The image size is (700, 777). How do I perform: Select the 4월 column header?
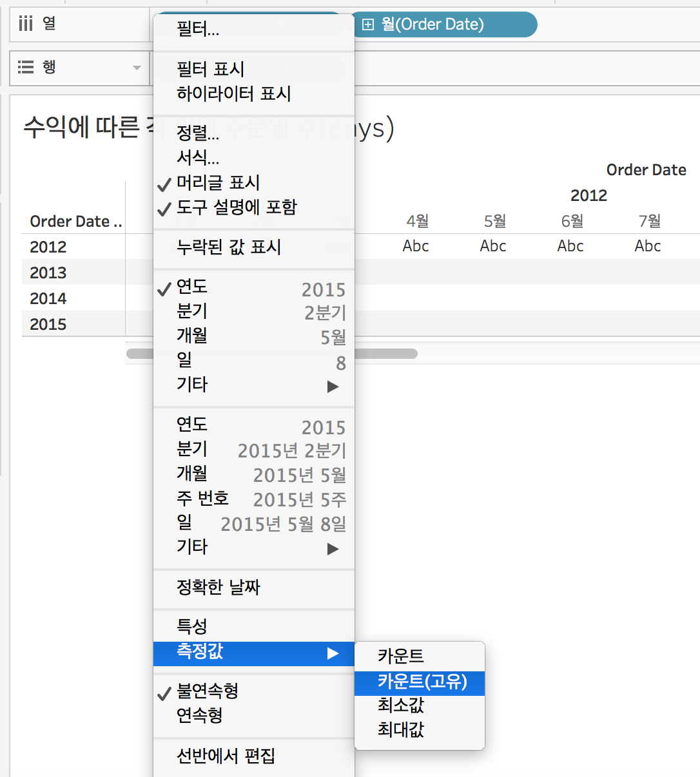[x=417, y=222]
